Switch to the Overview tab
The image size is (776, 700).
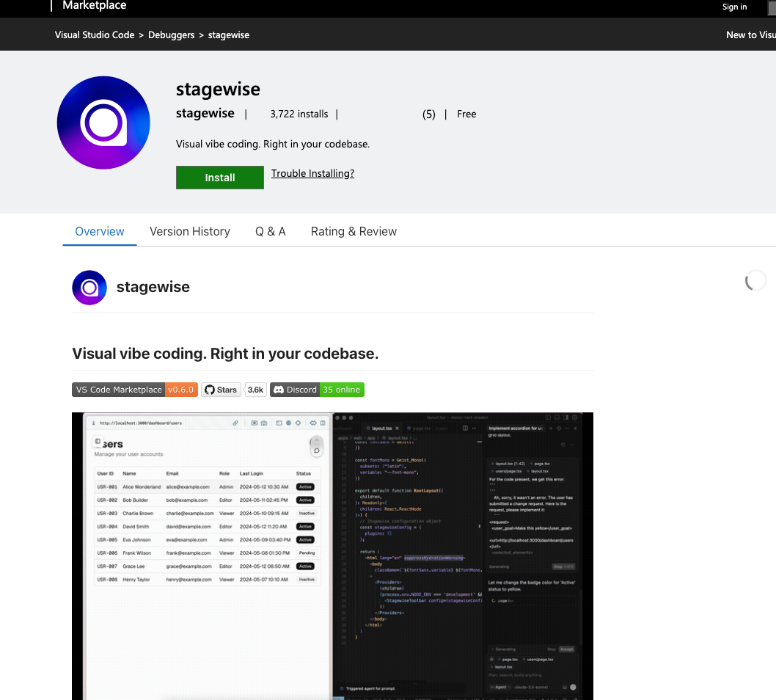(100, 231)
